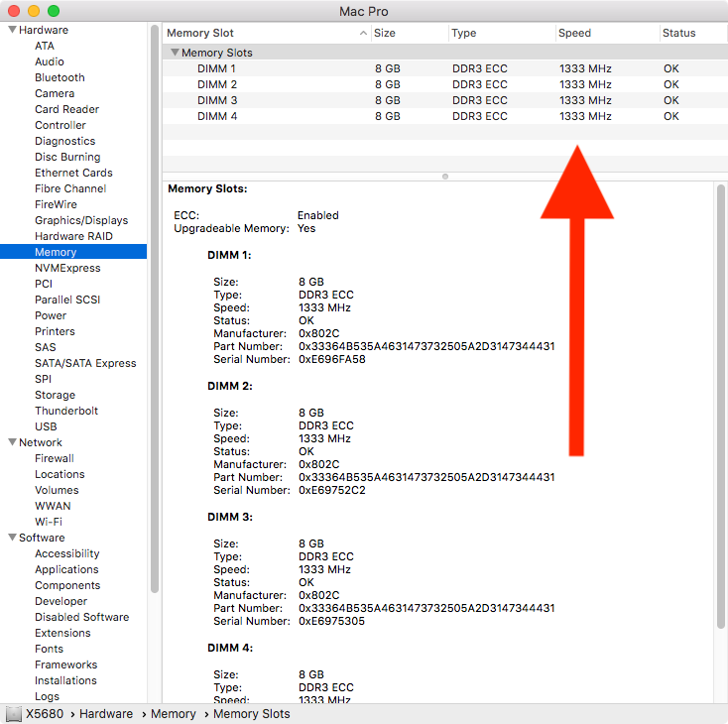Viewport: 728px width, 724px height.
Task: Select the DIMM 1 table row
Action: pyautogui.click(x=444, y=68)
